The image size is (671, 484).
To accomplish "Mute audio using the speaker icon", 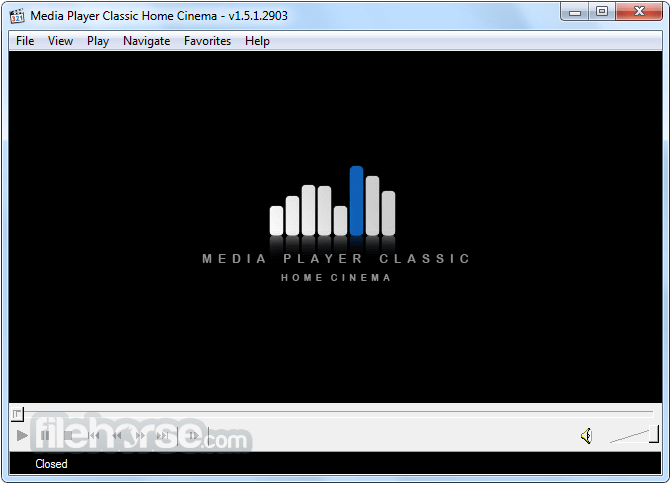I will [587, 436].
